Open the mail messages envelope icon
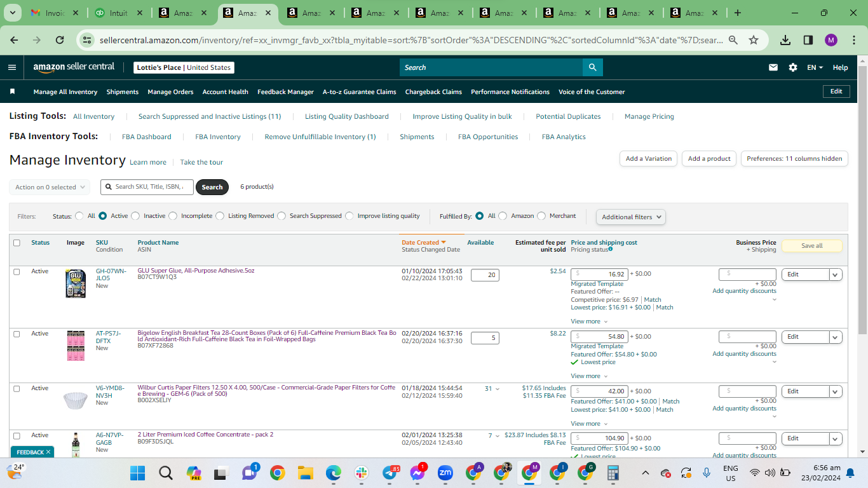 [773, 67]
